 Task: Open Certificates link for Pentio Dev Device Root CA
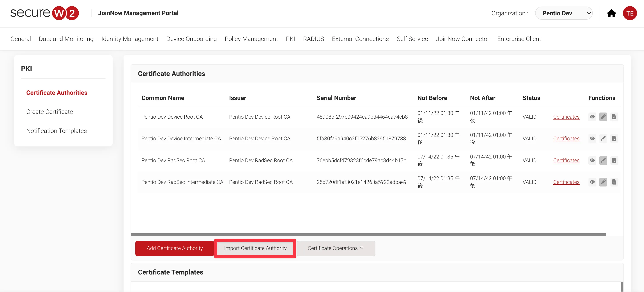[x=566, y=117]
